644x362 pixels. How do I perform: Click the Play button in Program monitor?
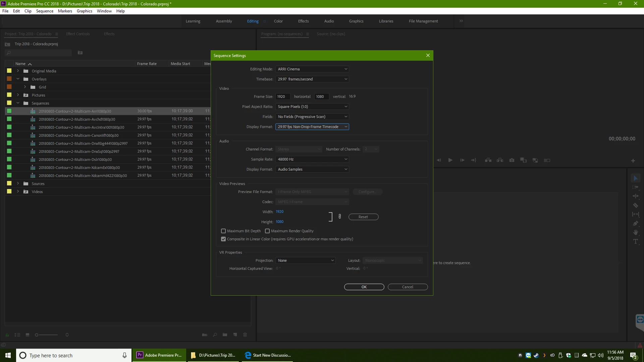[450, 161]
